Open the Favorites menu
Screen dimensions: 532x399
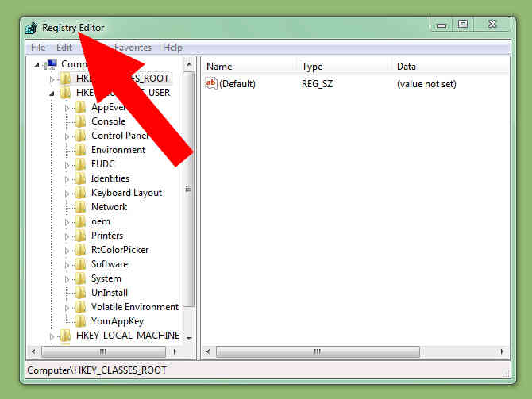pyautogui.click(x=133, y=48)
